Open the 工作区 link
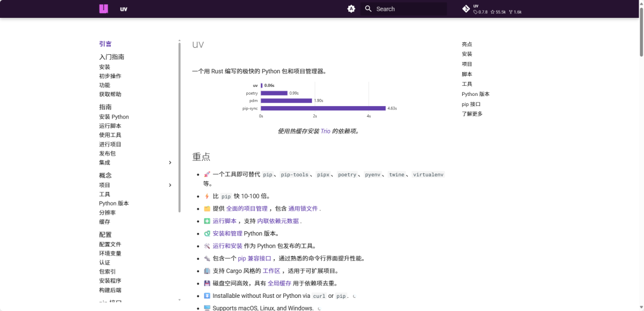This screenshot has height=311, width=644. [271, 271]
